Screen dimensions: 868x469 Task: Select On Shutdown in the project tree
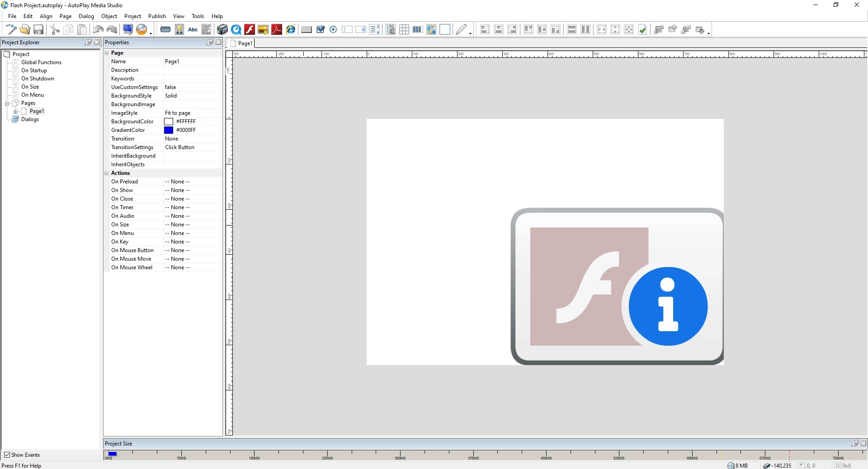pos(38,79)
